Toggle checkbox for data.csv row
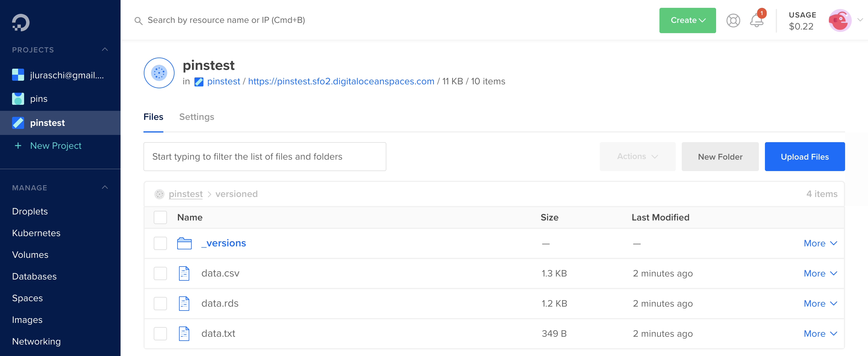 160,273
